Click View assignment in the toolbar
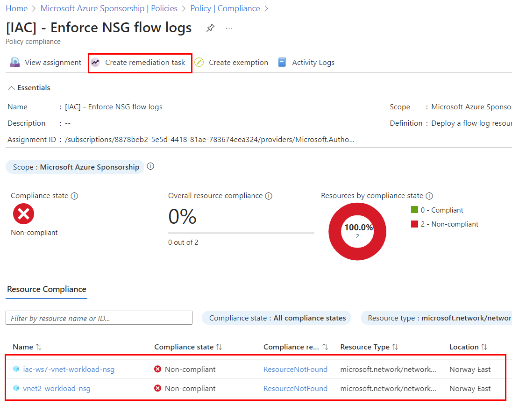This screenshot has width=512, height=420. click(x=46, y=63)
